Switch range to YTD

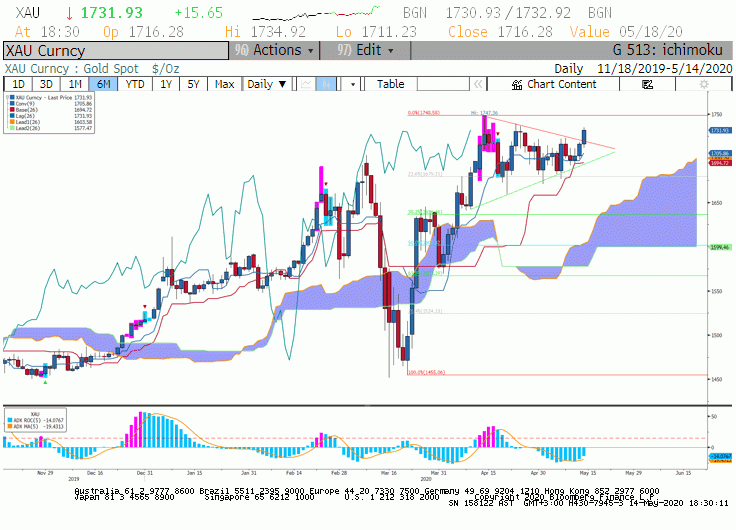coord(135,84)
